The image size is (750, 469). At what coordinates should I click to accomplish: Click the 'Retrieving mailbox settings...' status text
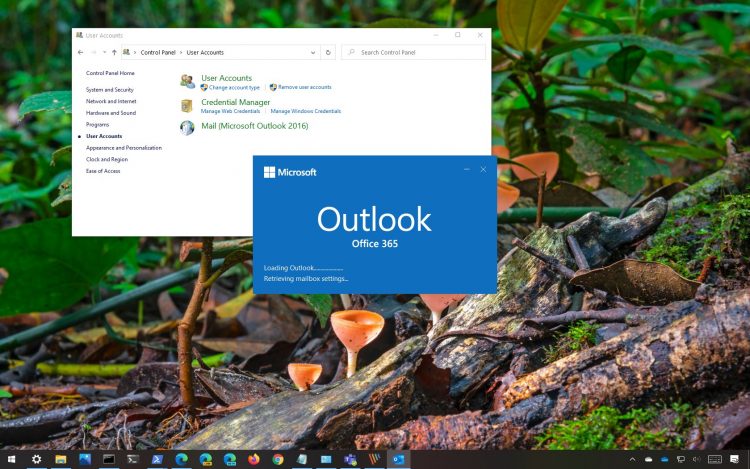point(306,278)
